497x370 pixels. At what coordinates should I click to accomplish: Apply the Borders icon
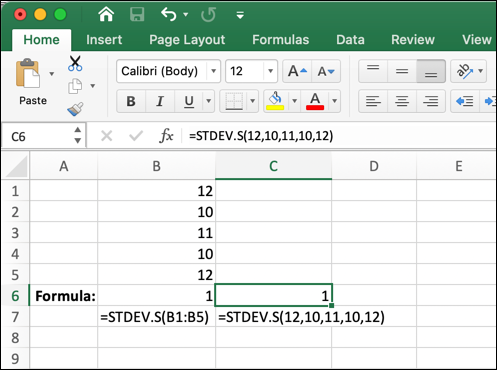click(234, 101)
